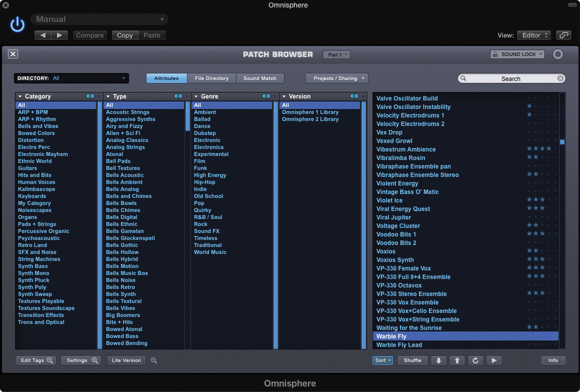This screenshot has height=392, width=580.
Task: Select Synth Bass category
Action: 33,266
